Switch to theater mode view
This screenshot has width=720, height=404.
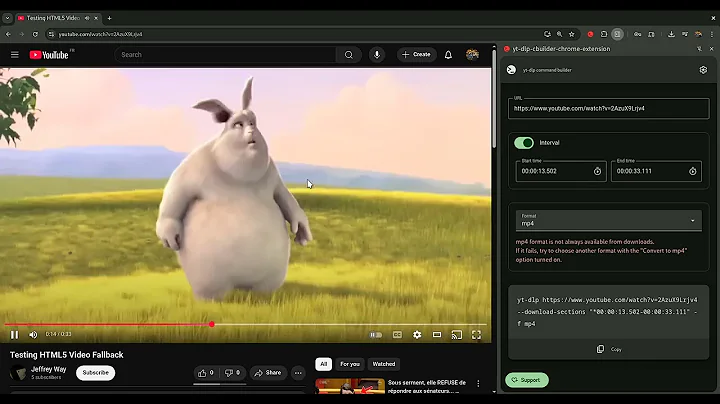tap(437, 335)
